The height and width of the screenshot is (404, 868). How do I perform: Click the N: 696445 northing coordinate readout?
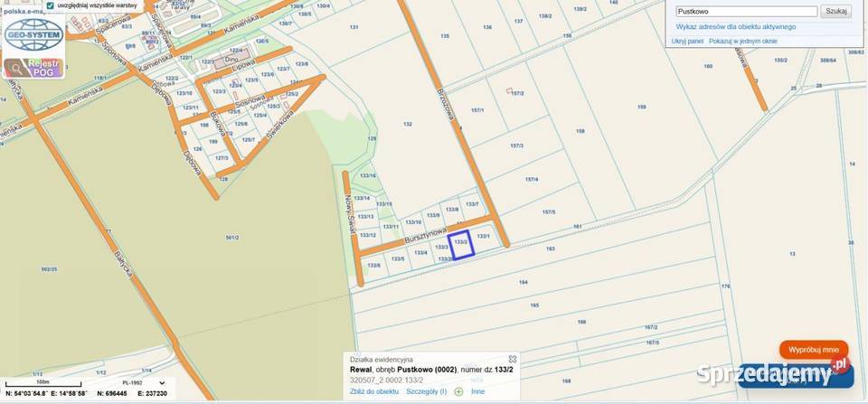(x=111, y=393)
